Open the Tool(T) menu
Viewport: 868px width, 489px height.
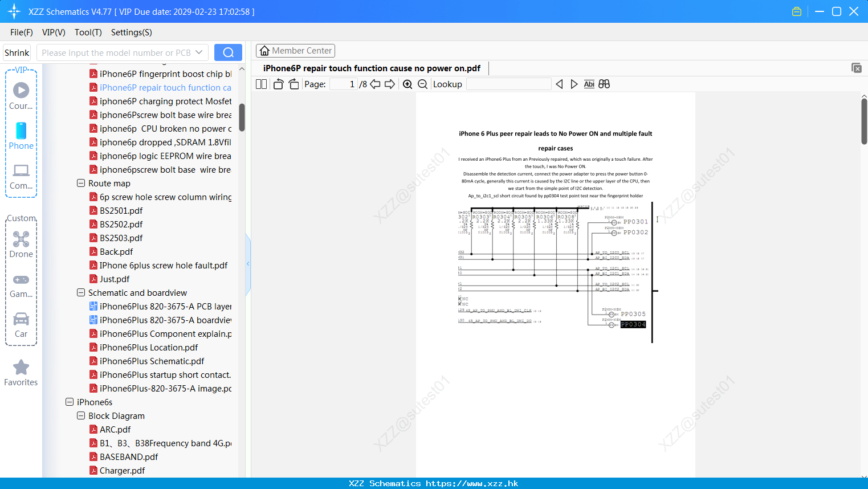click(x=88, y=32)
